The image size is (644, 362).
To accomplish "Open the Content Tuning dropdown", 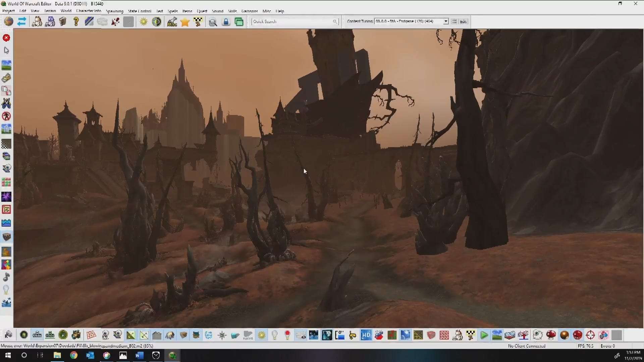I will pyautogui.click(x=445, y=21).
